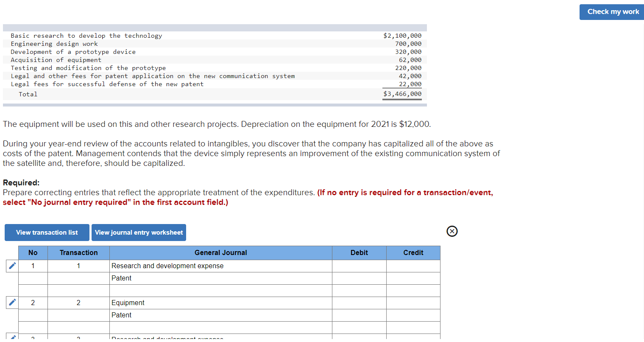Image resolution: width=644 pixels, height=342 pixels.
Task: Open the View journal entry worksheet
Action: pos(139,232)
